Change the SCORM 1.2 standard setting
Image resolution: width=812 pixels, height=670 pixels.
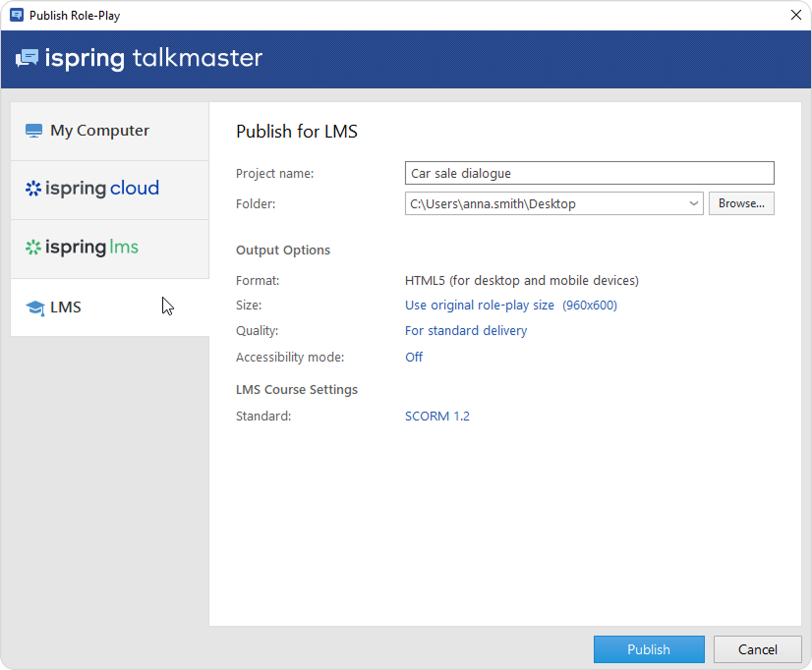437,417
